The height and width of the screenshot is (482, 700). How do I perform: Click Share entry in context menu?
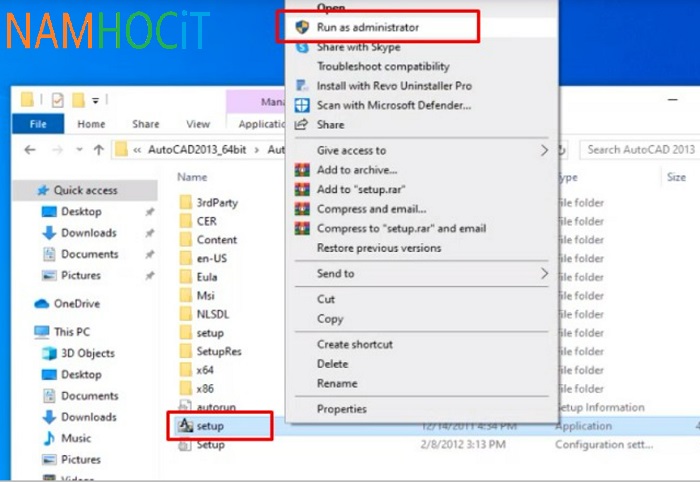[421, 125]
